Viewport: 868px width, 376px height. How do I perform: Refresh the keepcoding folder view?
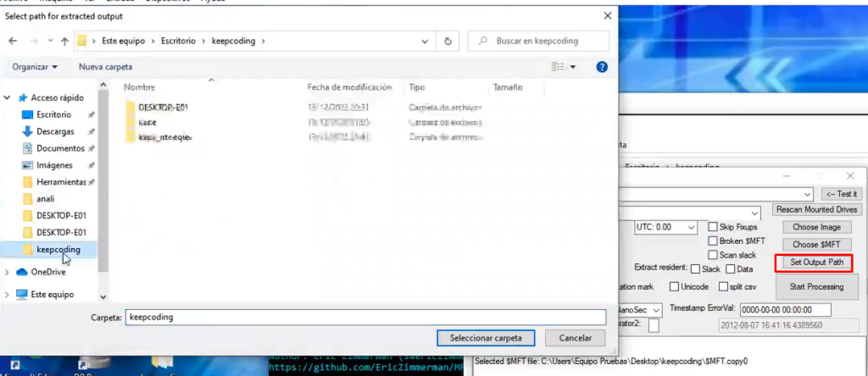pyautogui.click(x=448, y=41)
